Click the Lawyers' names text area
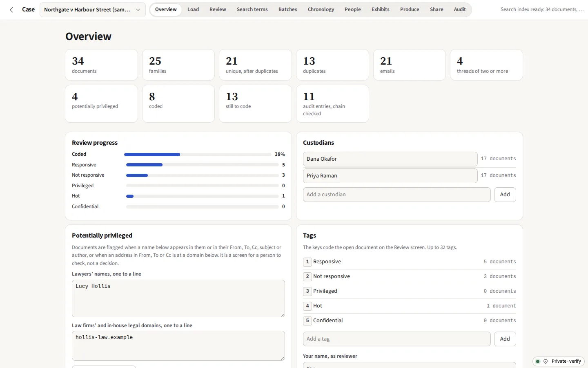The image size is (588, 368). point(178,298)
